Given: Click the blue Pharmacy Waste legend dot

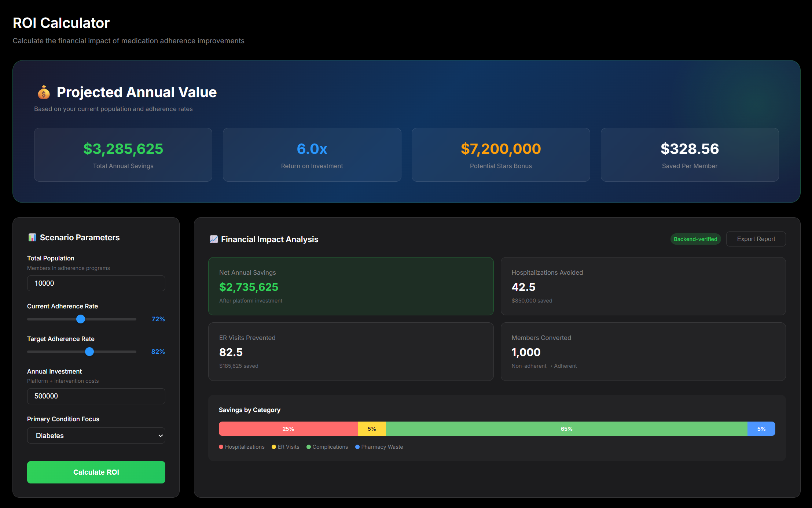Looking at the screenshot, I should (357, 447).
